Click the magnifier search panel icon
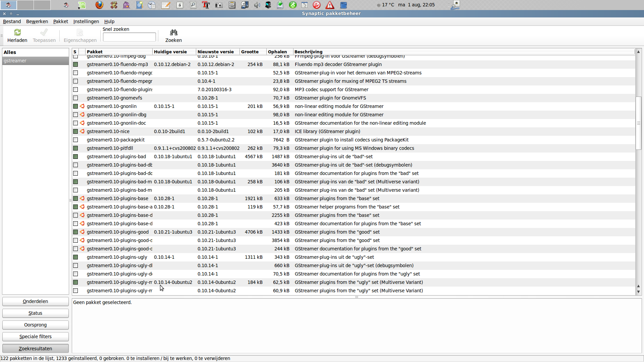Screen dimensions: 644x362 193,5
